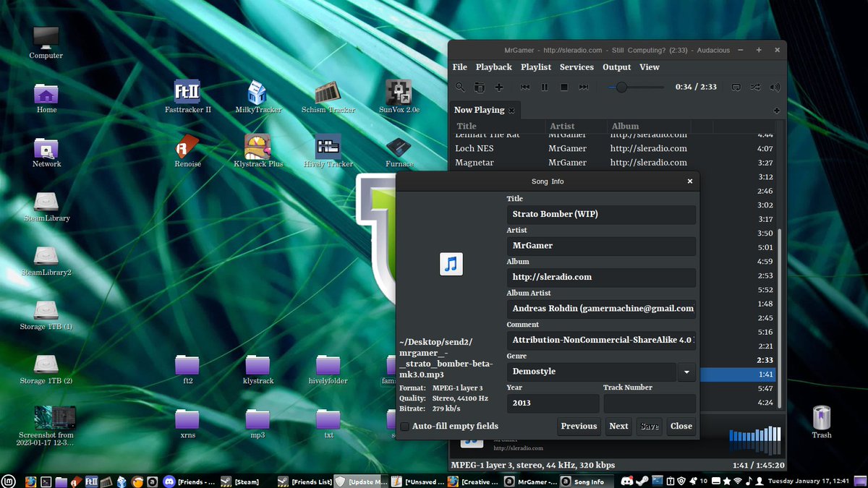Open the Playback menu
The image size is (868, 488).
tap(494, 67)
